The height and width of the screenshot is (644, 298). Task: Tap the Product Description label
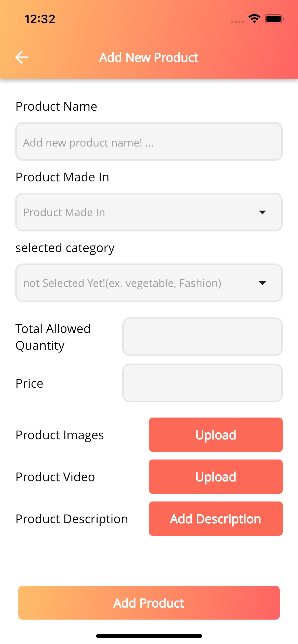coord(72,519)
